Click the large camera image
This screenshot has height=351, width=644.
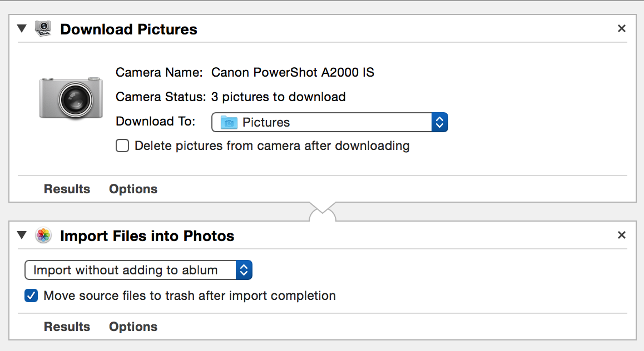coord(71,98)
